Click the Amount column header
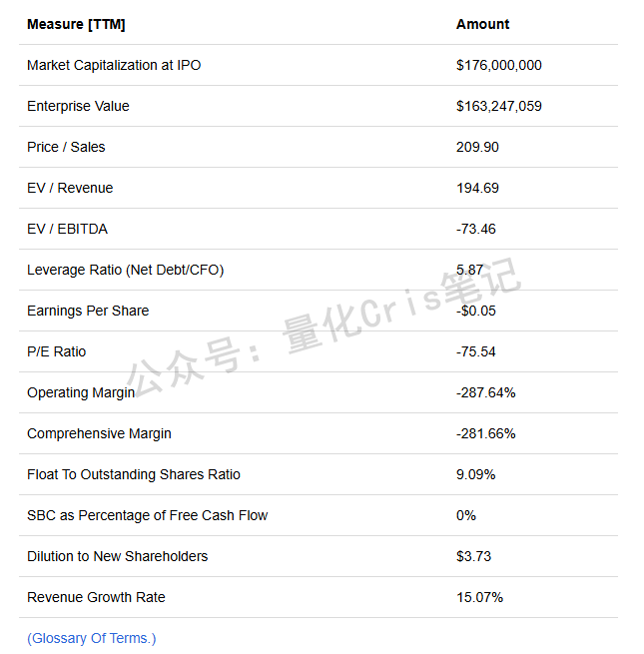 click(482, 24)
